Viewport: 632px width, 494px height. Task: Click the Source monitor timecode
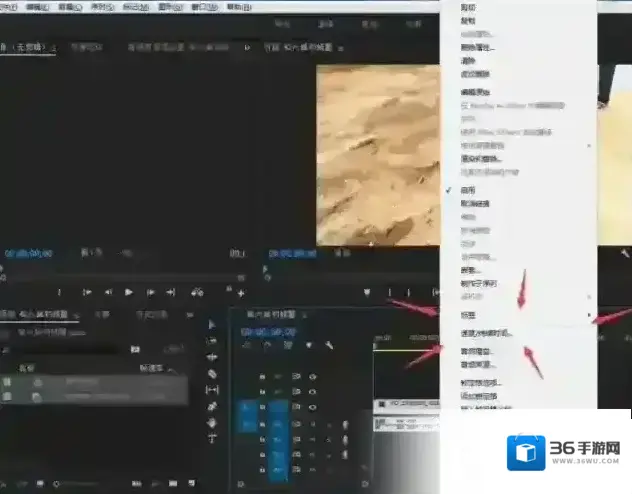29,253
